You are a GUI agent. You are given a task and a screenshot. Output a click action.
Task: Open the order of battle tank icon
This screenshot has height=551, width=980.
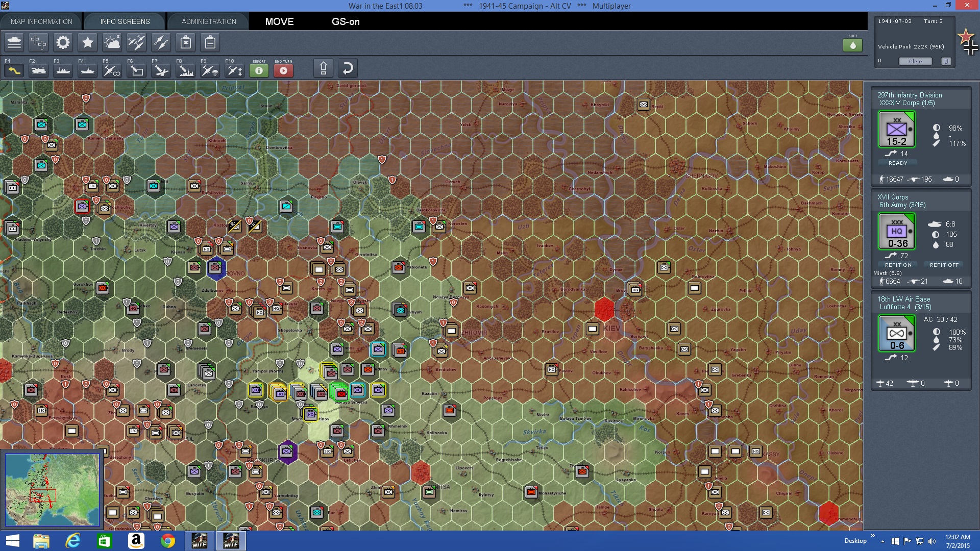[14, 42]
